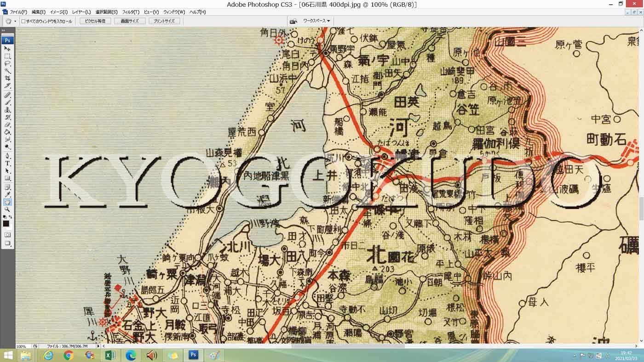The height and width of the screenshot is (362, 644).
Task: Select the Eraser tool
Action: pos(7,124)
